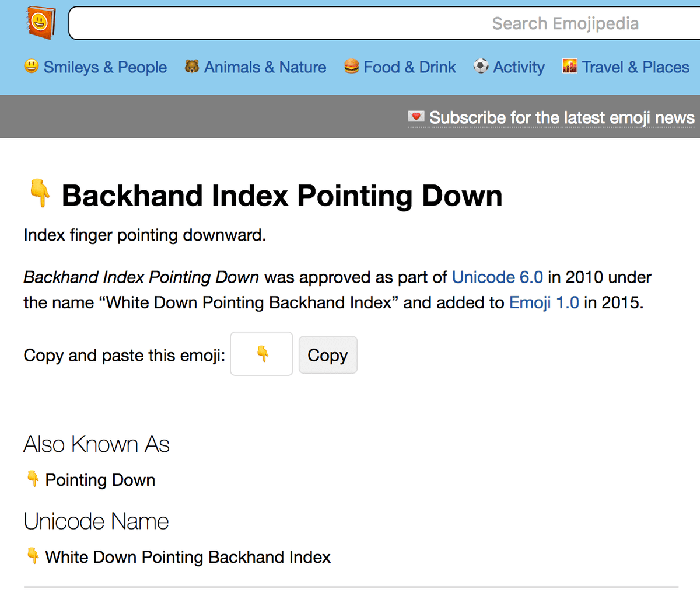Click the emoji copy-and-paste box
Viewport: 700px width, 592px height.
(x=262, y=354)
